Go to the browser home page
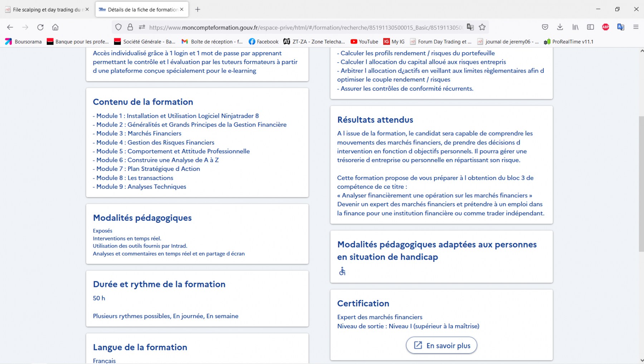Image resolution: width=644 pixels, height=364 pixels. (55, 27)
